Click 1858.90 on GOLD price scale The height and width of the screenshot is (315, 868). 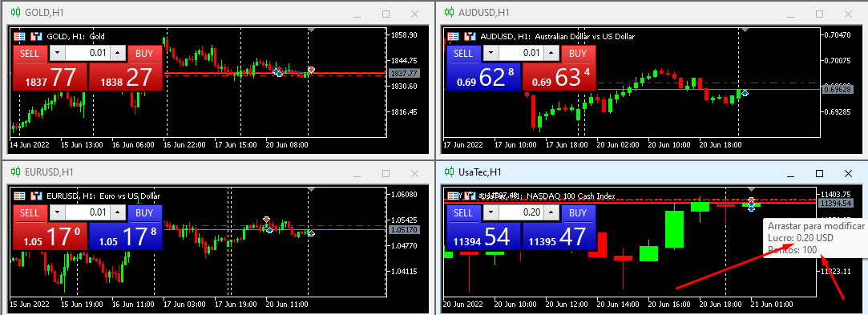pos(405,35)
